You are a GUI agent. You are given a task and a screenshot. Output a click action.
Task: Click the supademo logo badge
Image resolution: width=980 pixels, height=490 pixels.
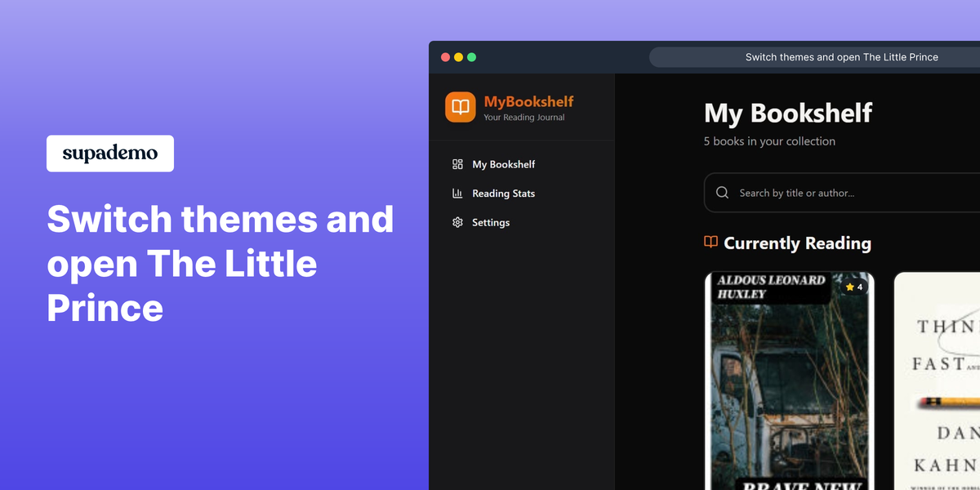[x=109, y=154]
